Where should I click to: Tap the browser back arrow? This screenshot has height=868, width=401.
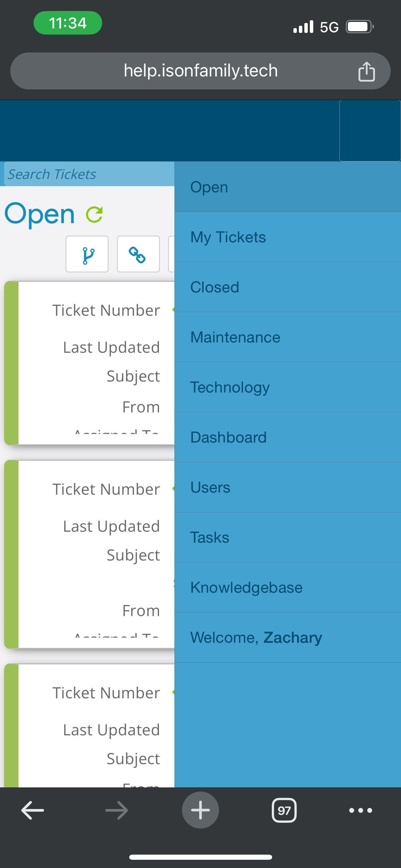[x=33, y=810]
